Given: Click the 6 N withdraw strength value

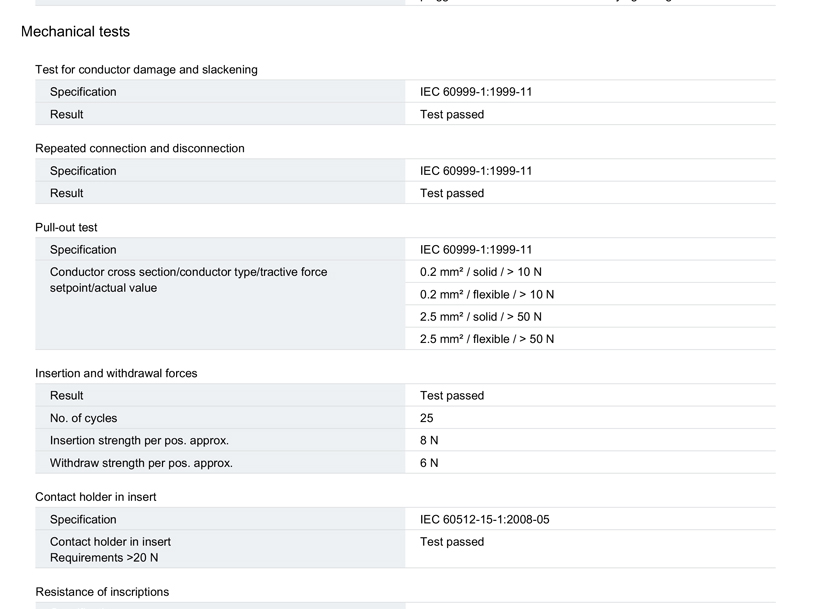Looking at the screenshot, I should point(429,464).
